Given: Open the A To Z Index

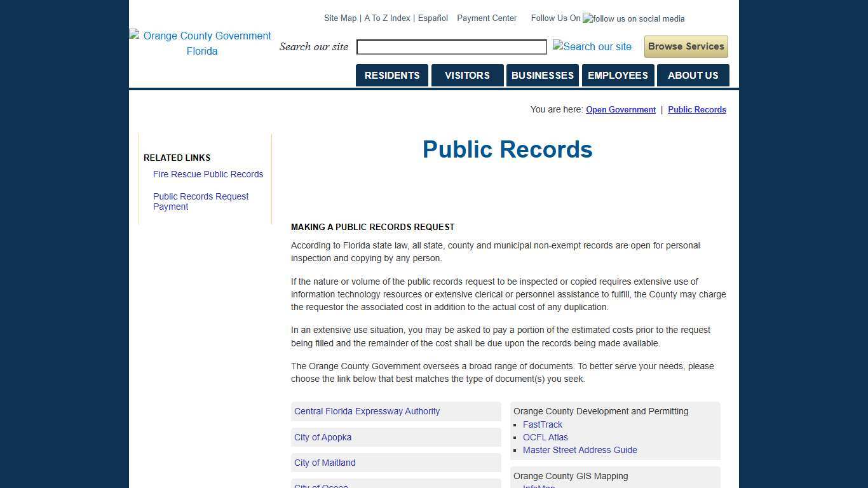Looking at the screenshot, I should 387,18.
